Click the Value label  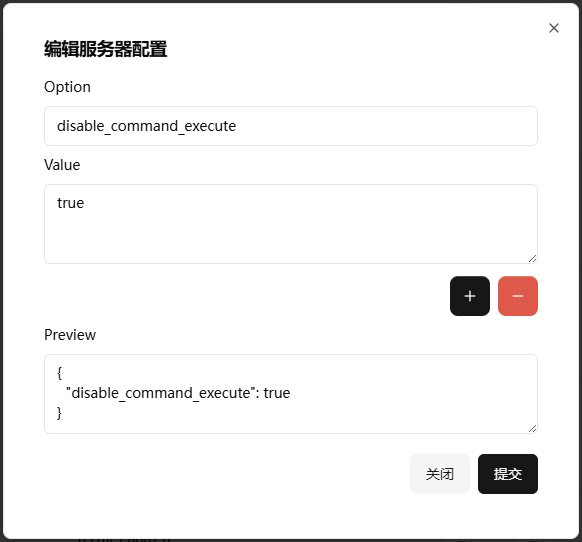(x=62, y=165)
